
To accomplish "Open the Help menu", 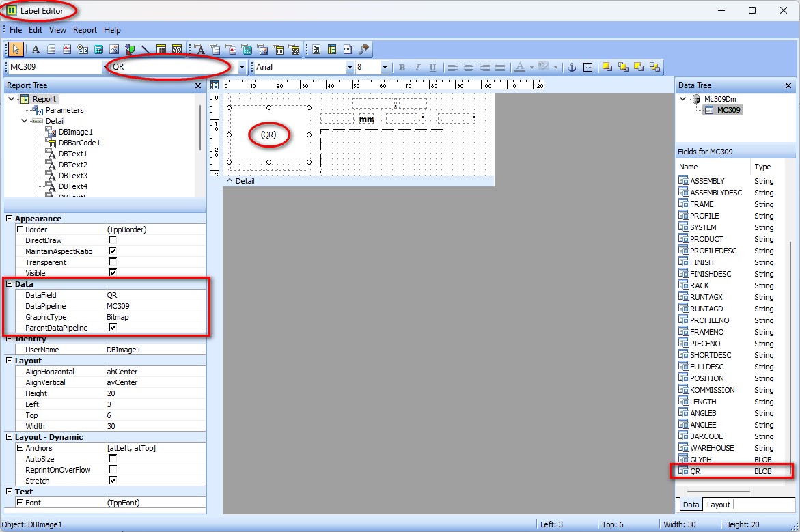I will pos(112,29).
